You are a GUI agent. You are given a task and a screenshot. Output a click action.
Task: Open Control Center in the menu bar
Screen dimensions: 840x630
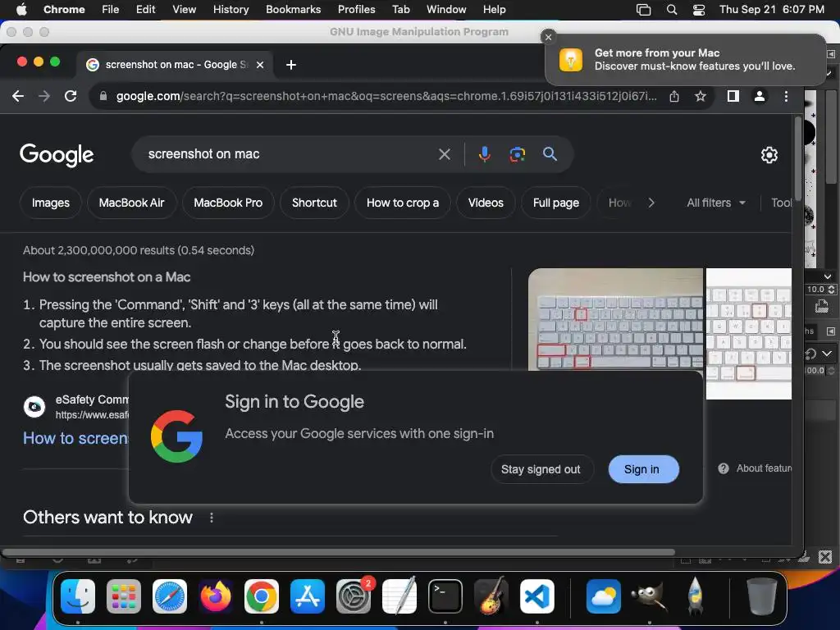click(x=699, y=10)
